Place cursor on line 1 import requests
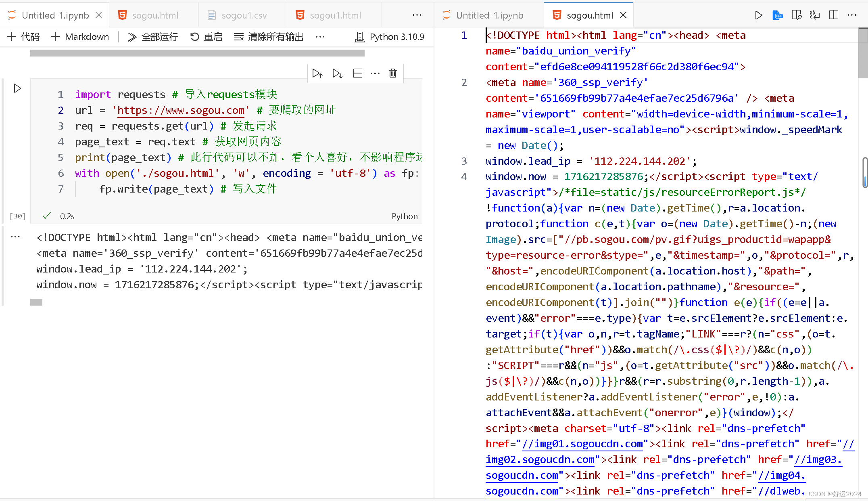Image resolution: width=868 pixels, height=501 pixels. [176, 94]
